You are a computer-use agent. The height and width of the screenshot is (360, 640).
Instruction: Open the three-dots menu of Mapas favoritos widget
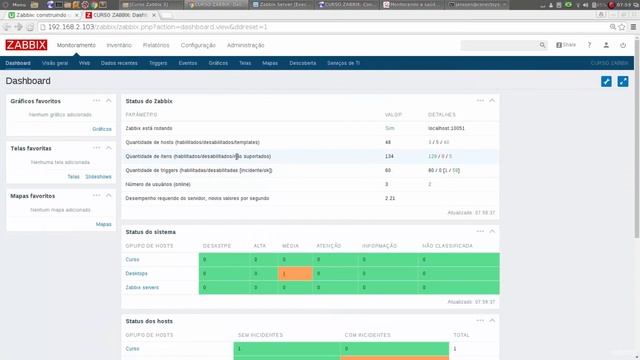(x=96, y=196)
